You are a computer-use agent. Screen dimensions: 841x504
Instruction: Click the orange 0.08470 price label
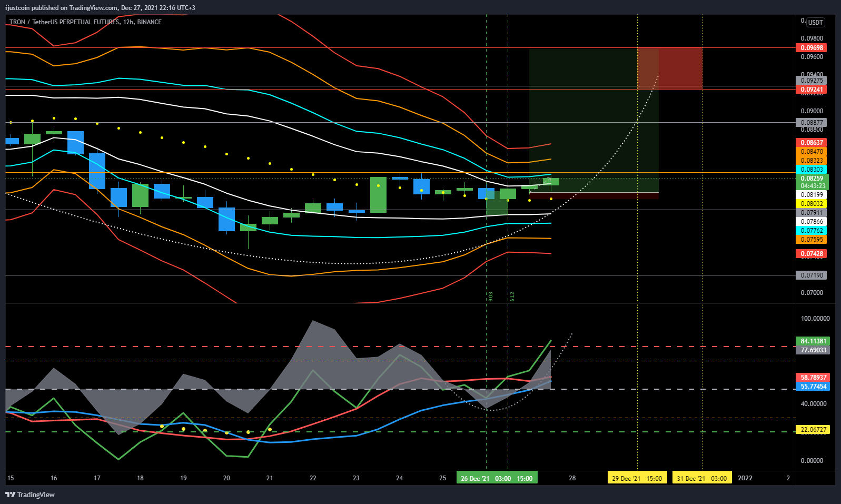(812, 152)
